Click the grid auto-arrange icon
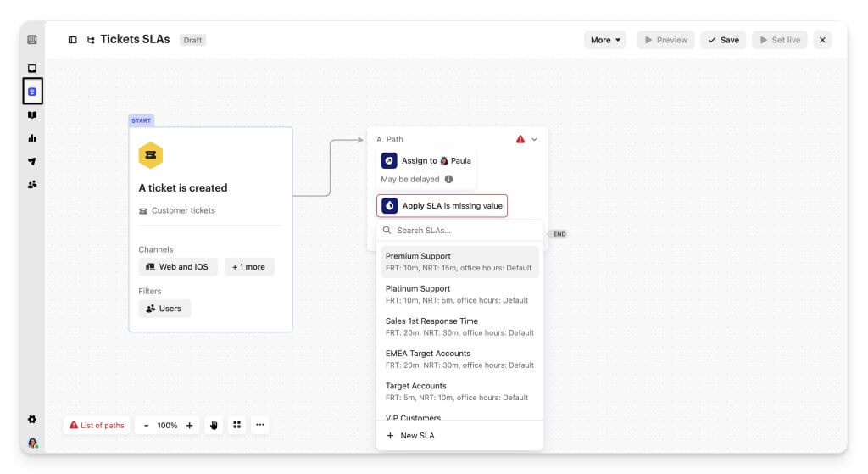868x474 pixels. (x=237, y=425)
